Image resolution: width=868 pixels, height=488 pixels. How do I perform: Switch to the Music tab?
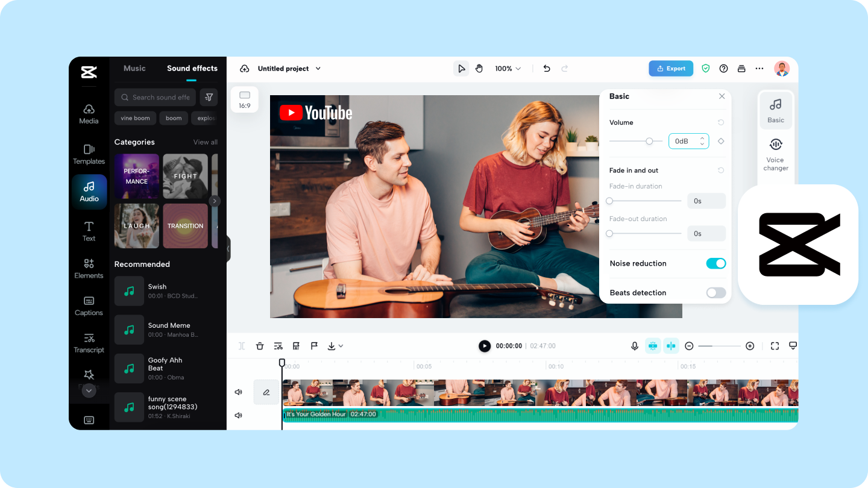click(x=134, y=68)
